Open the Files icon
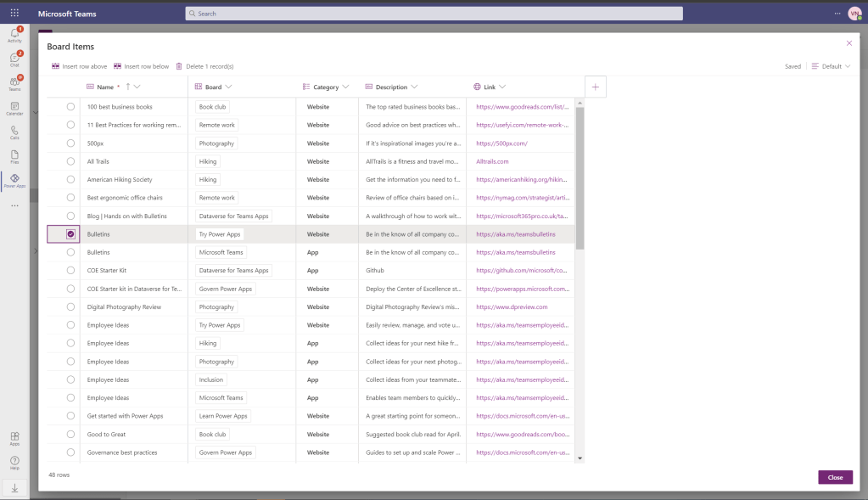 click(14, 156)
